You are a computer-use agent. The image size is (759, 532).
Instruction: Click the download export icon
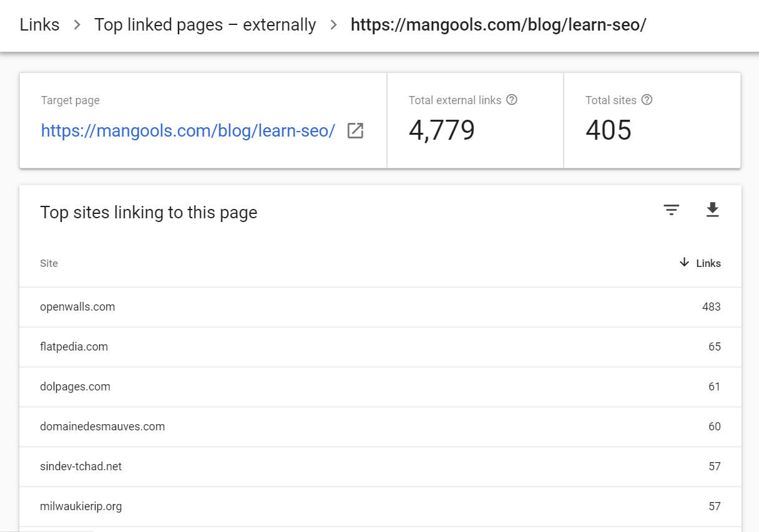[x=712, y=210]
